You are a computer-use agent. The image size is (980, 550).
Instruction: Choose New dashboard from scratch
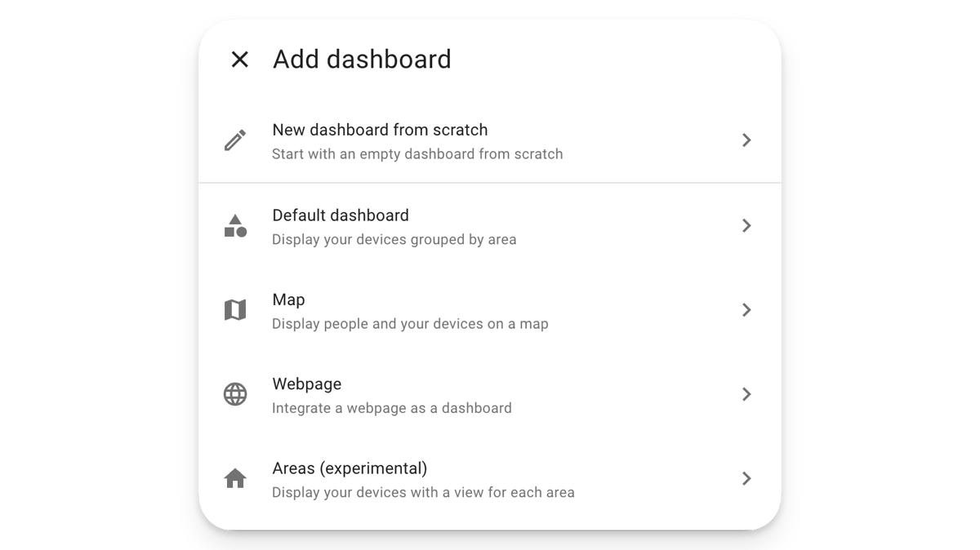[x=380, y=129]
